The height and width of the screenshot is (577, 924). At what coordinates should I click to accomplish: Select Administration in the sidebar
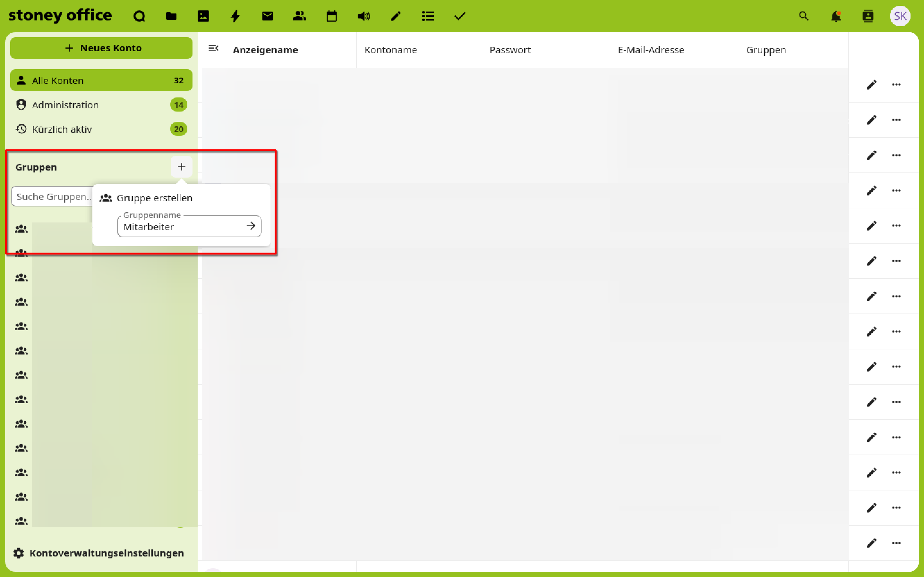click(65, 105)
